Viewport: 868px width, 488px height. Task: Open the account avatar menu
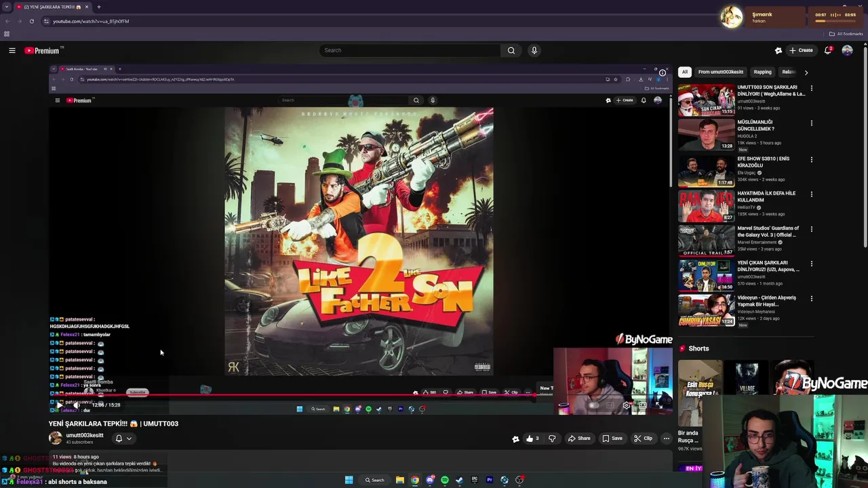(847, 50)
